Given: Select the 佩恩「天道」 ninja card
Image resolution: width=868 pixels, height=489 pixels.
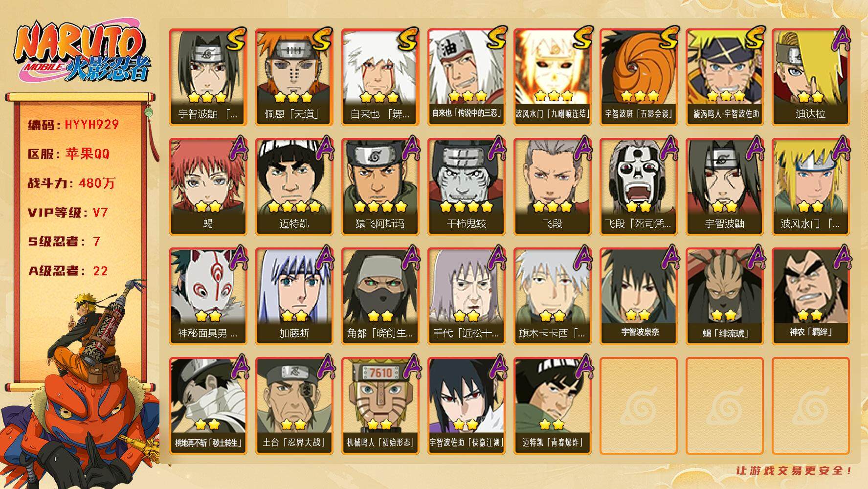Looking at the screenshot, I should point(294,77).
